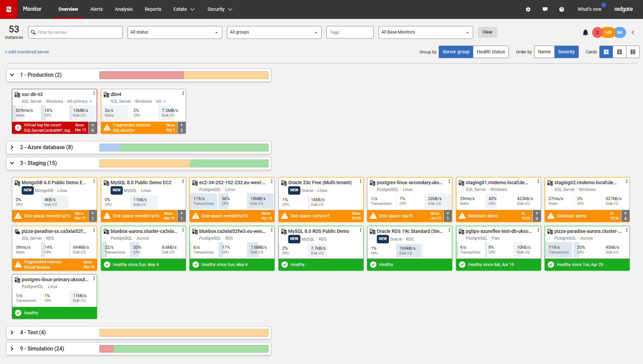Group by Health status

point(491,52)
